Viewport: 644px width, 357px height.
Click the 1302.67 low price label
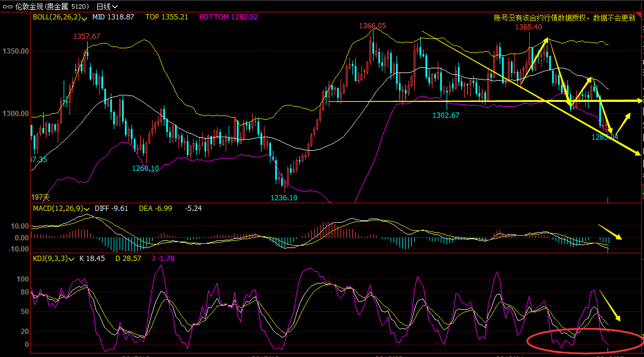445,115
